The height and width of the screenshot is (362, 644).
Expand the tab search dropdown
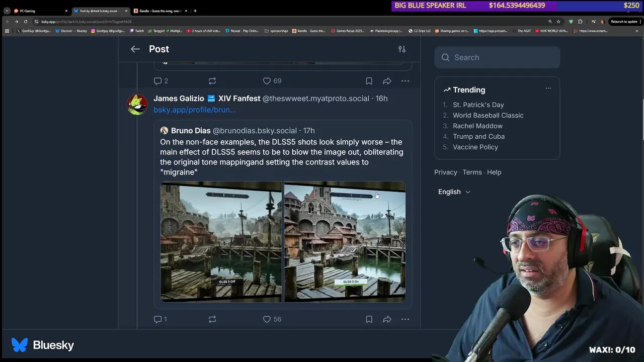(x=7, y=11)
